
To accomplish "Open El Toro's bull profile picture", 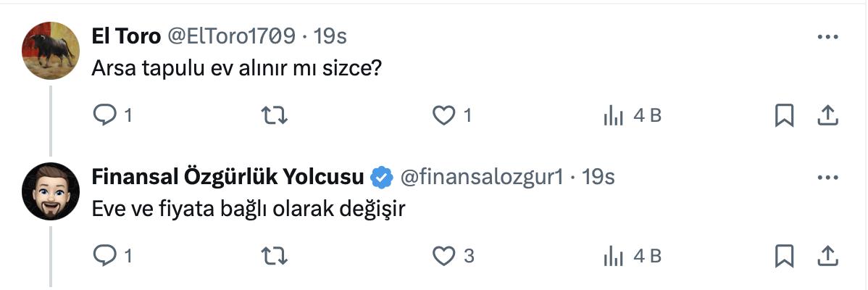I will [x=49, y=49].
